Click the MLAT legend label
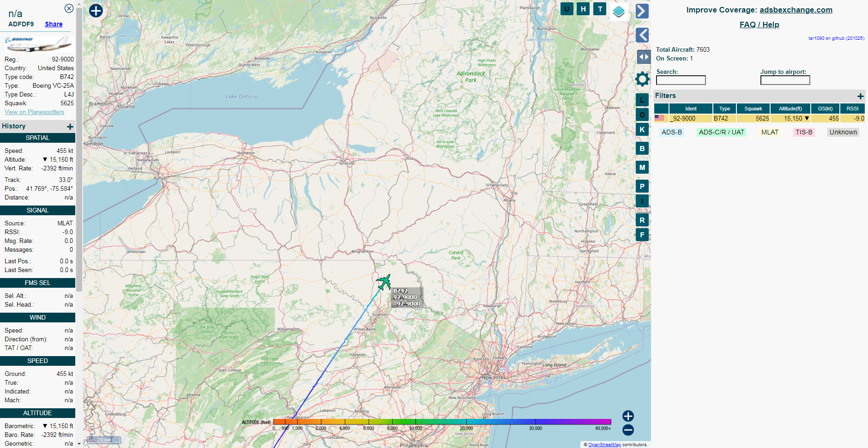 point(770,132)
